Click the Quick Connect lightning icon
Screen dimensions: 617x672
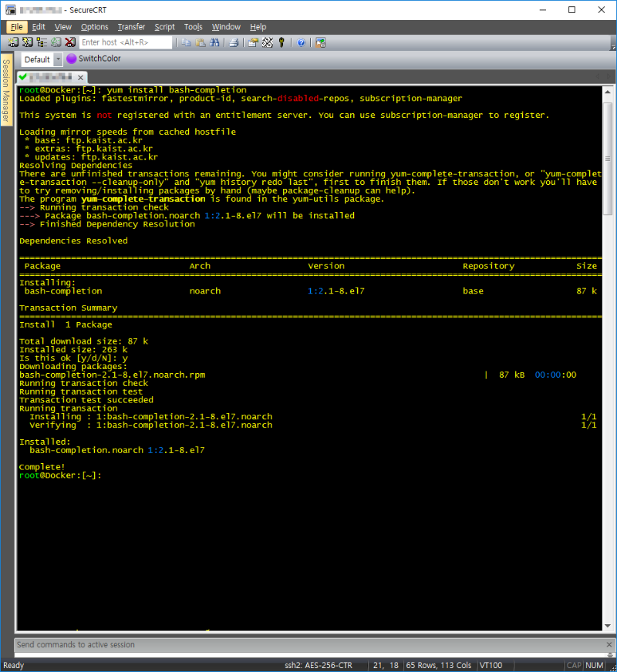28,42
